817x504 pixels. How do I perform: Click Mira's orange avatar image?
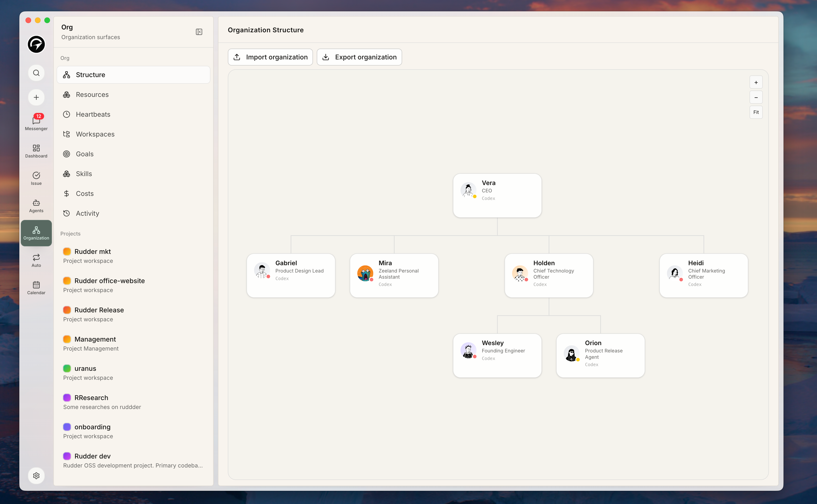[365, 273]
